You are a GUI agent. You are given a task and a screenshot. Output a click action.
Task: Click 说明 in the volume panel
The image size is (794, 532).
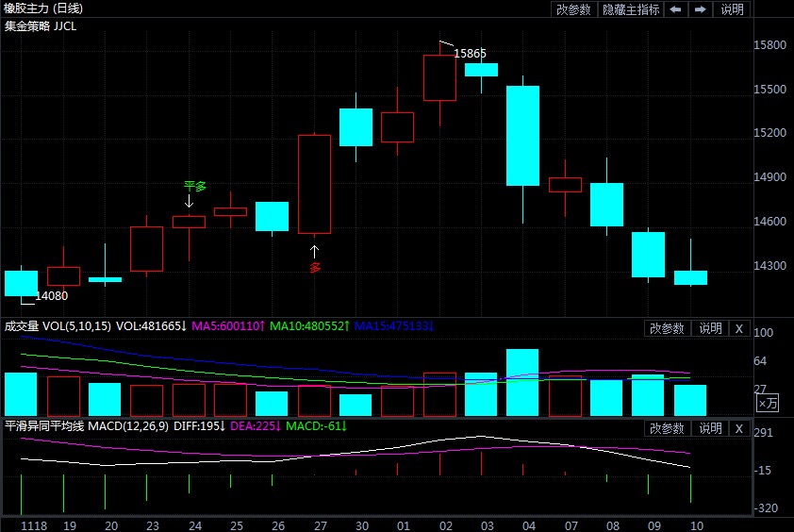tap(710, 328)
